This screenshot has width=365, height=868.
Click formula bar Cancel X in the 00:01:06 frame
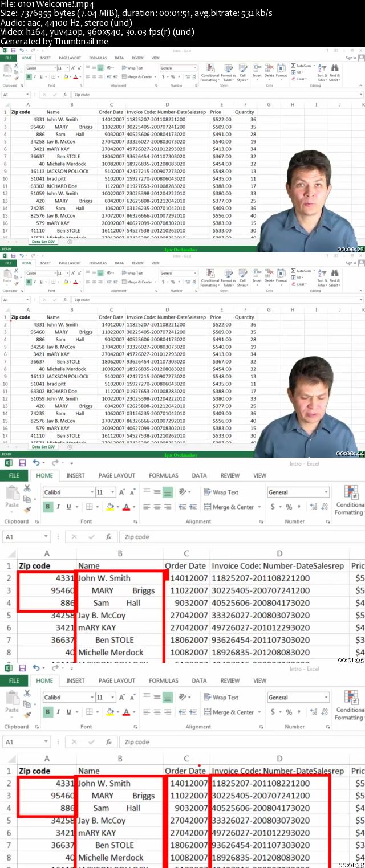(x=74, y=537)
